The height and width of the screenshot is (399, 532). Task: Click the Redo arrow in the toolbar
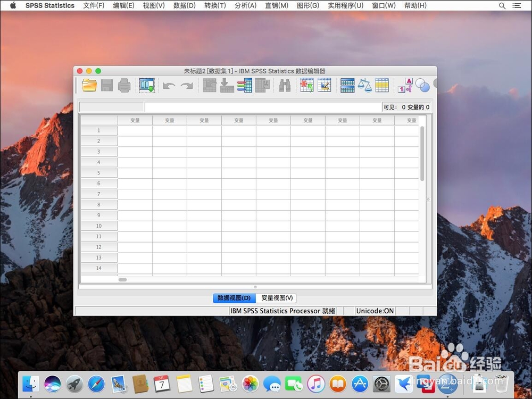(x=187, y=86)
